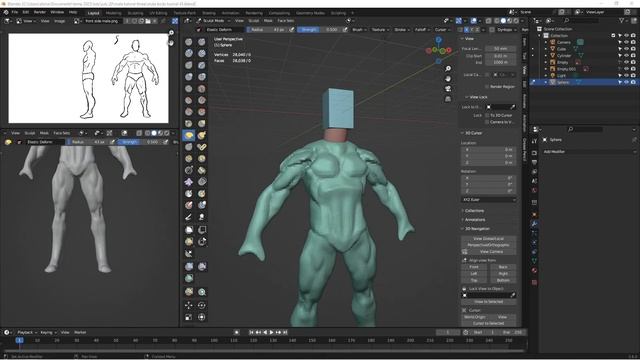Select the Draw Sharp brush
The width and height of the screenshot is (640, 360).
(x=202, y=42)
